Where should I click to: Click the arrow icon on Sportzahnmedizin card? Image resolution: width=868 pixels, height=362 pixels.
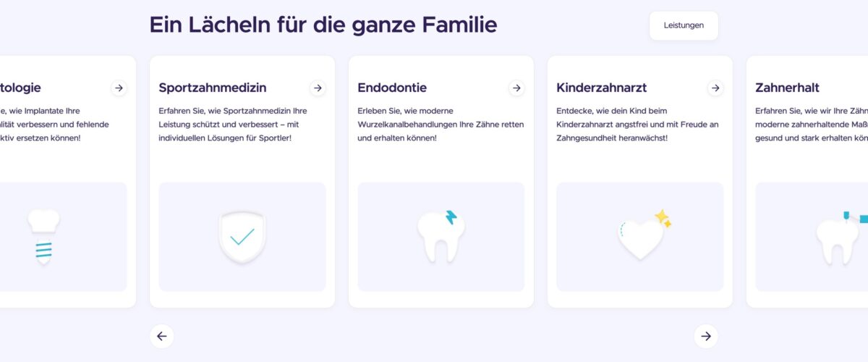click(x=318, y=88)
